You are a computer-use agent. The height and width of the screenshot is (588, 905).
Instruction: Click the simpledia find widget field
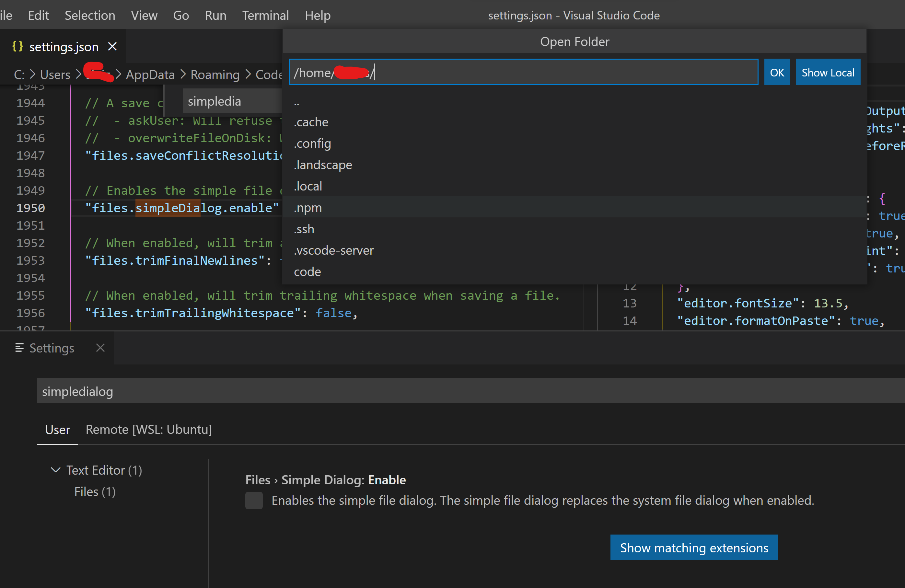[232, 101]
